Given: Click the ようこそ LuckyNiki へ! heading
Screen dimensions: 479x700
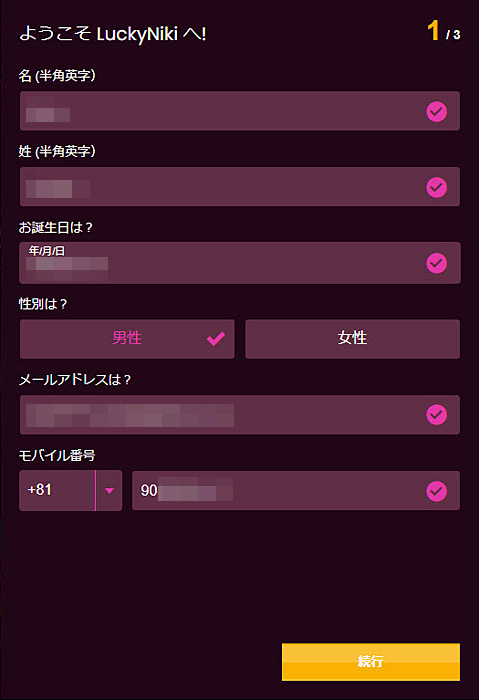Looking at the screenshot, I should pyautogui.click(x=112, y=33).
